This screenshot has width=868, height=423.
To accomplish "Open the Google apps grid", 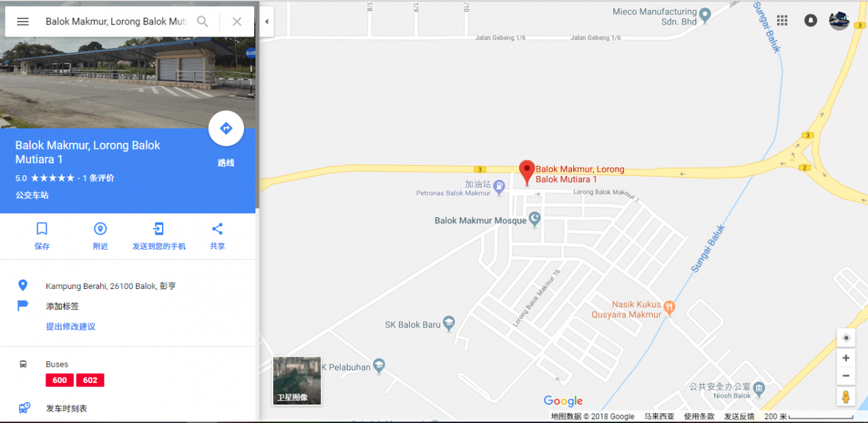I will 783,21.
